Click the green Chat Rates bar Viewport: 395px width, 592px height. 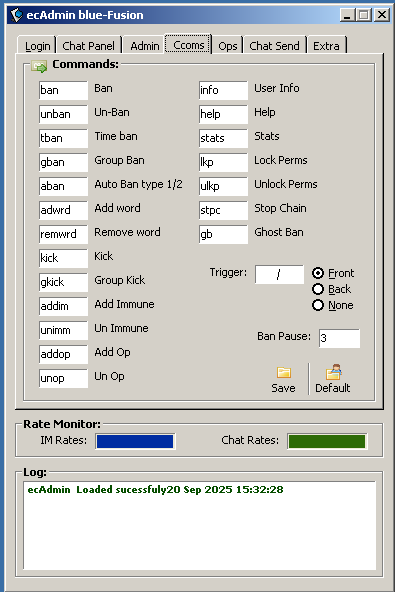click(x=327, y=441)
